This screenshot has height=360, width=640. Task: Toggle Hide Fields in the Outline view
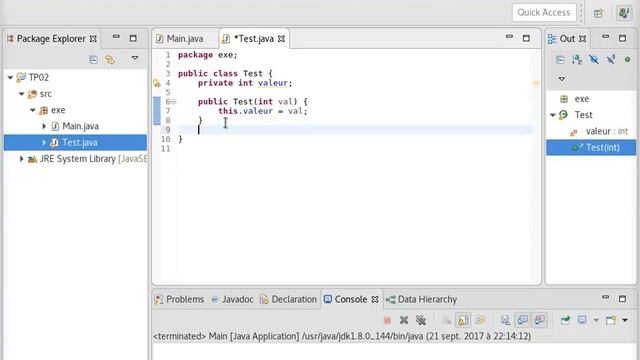click(594, 60)
